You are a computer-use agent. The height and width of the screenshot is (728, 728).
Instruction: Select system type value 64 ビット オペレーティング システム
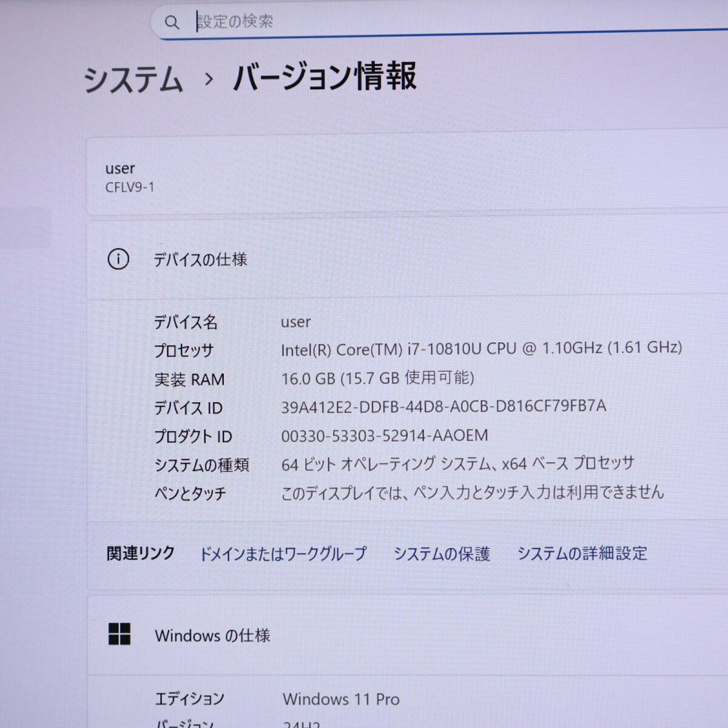[x=458, y=464]
